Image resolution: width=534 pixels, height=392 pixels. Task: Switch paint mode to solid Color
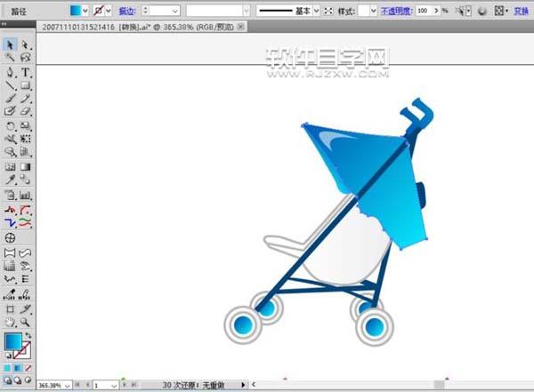pos(7,368)
